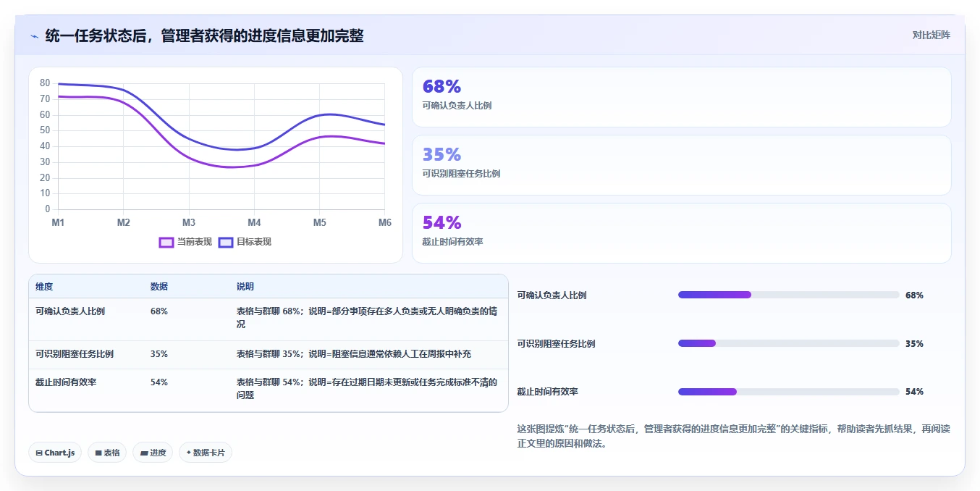Click the M6 label on the chart axis
This screenshot has height=491, width=980.
click(385, 222)
